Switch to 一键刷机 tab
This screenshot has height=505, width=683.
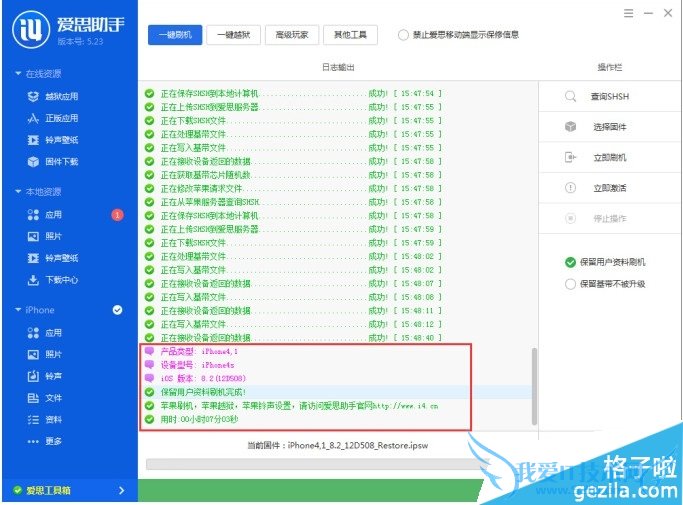pos(175,35)
